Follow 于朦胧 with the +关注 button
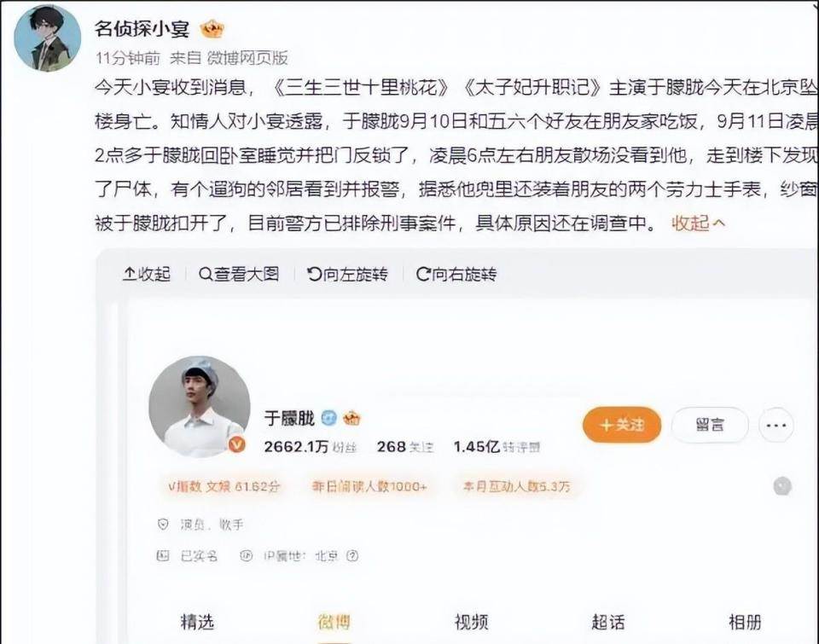The height and width of the screenshot is (644, 819). tap(622, 425)
